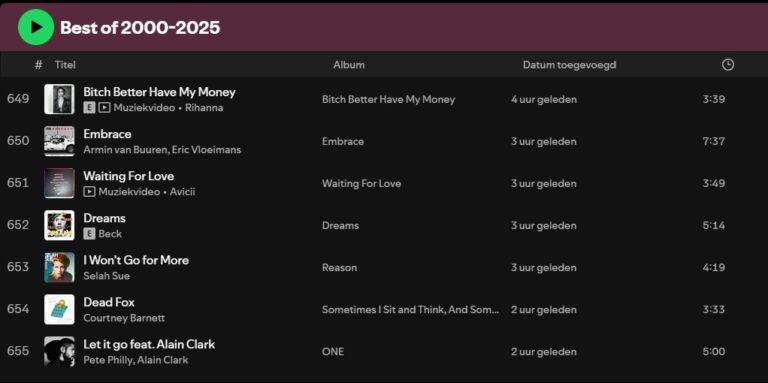
Task: Open album Sometimes I Sit and Think
Action: [410, 310]
